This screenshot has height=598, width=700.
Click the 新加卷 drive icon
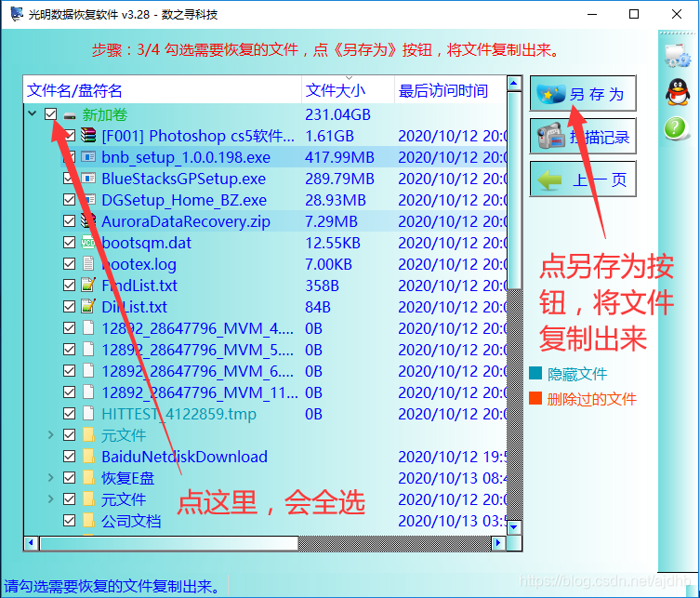70,116
